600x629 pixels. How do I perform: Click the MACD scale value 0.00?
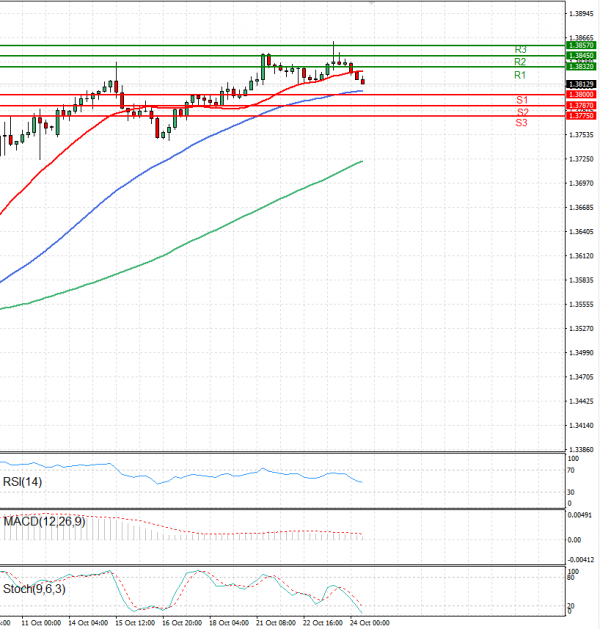click(x=574, y=540)
